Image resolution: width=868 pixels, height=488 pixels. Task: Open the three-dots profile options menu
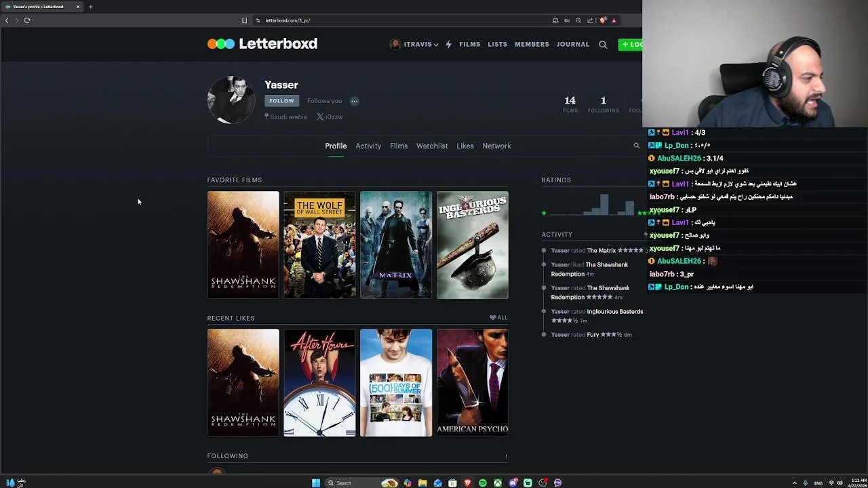[354, 101]
